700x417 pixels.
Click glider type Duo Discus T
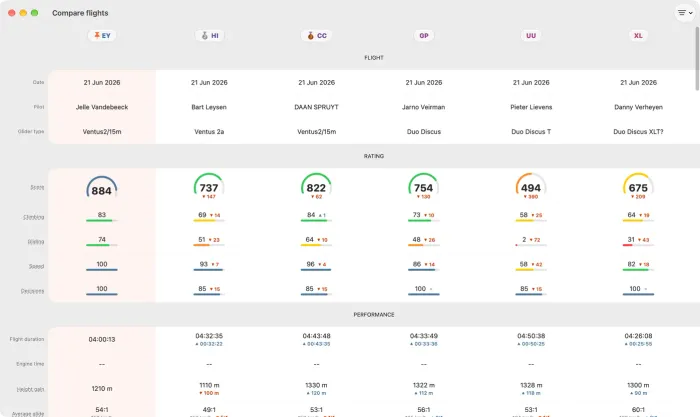click(531, 132)
